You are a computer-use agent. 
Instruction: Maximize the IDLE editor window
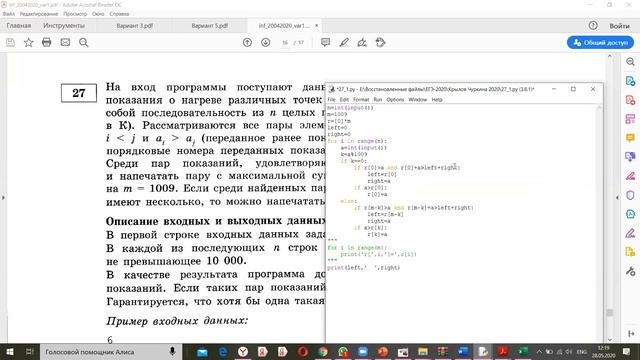tap(573, 89)
